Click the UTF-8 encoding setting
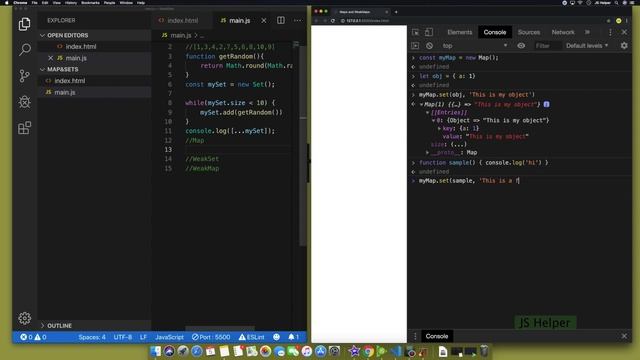 pos(122,337)
